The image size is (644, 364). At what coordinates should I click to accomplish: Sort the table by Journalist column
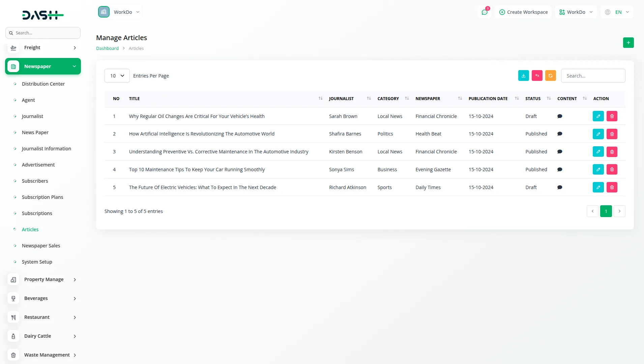pyautogui.click(x=369, y=98)
